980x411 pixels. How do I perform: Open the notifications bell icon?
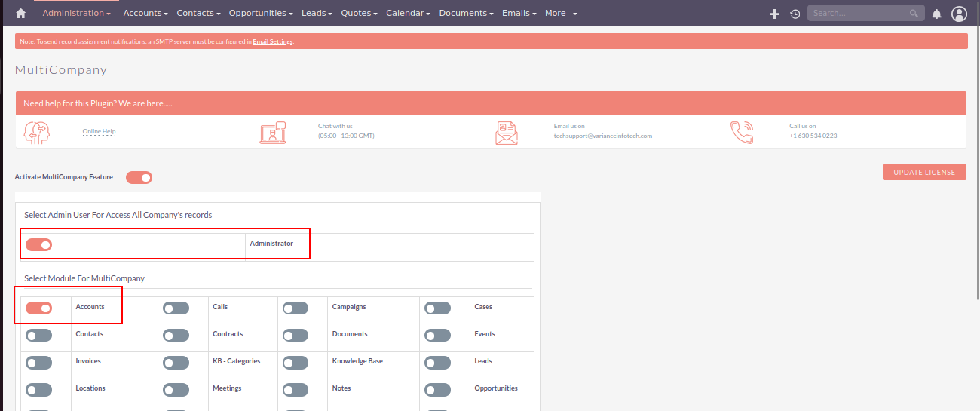[x=937, y=14]
